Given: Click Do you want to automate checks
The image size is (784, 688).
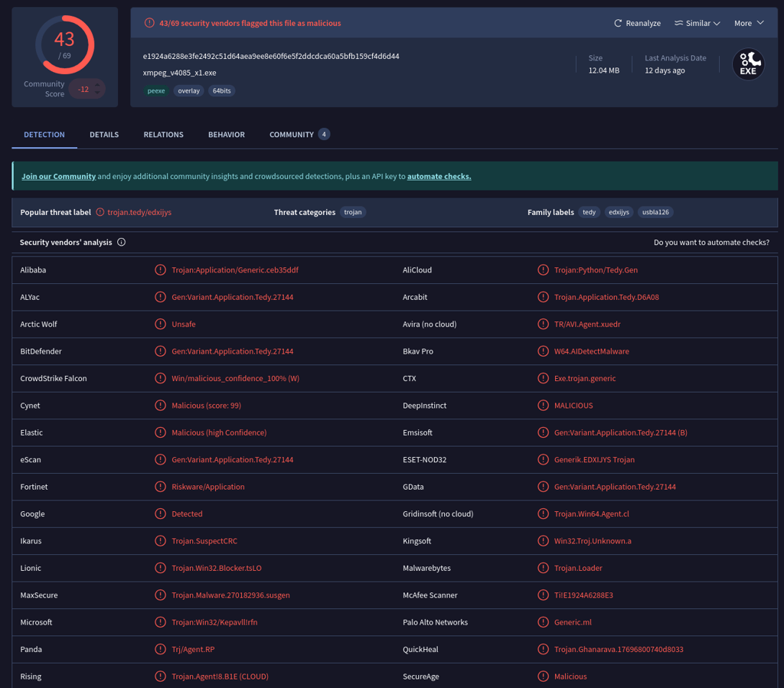Looking at the screenshot, I should click(x=711, y=243).
